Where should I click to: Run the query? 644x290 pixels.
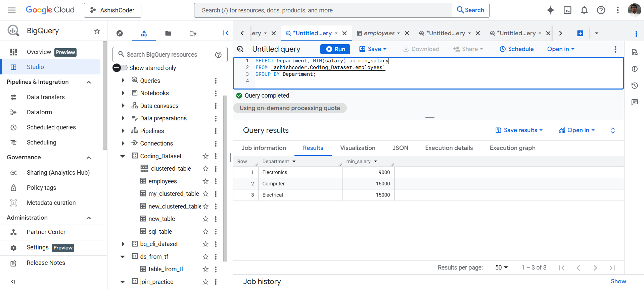coord(335,49)
